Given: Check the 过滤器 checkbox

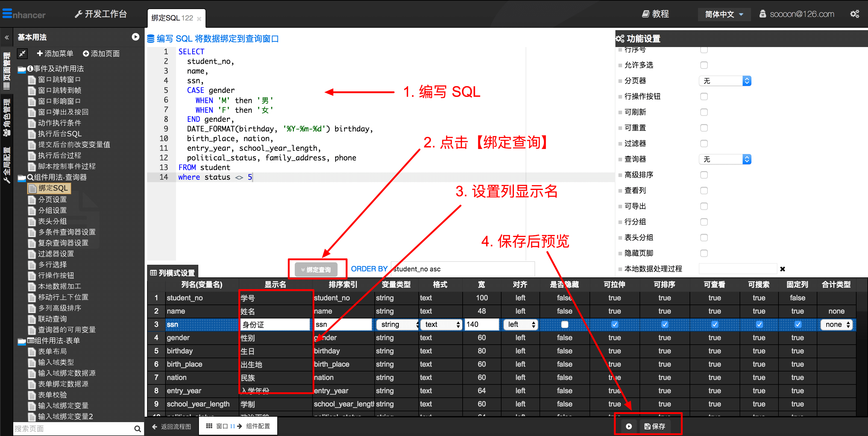Looking at the screenshot, I should click(703, 143).
